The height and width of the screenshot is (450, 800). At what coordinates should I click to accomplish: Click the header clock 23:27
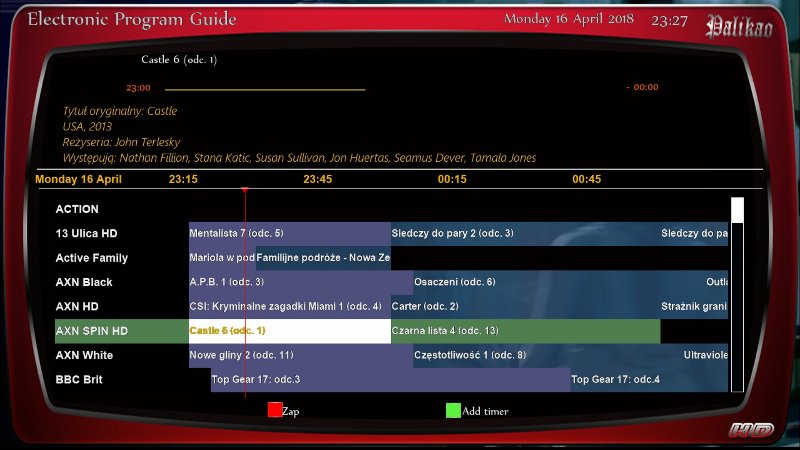click(669, 21)
